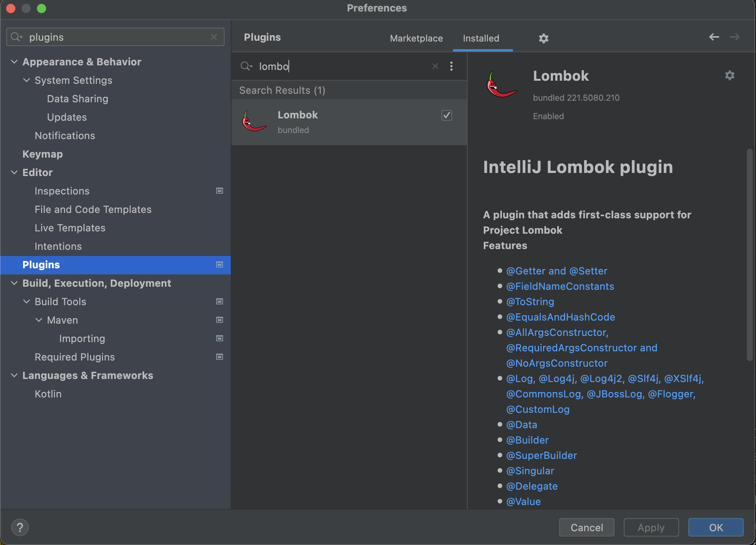
Task: Open the plugin search three-dots menu
Action: pyautogui.click(x=451, y=66)
